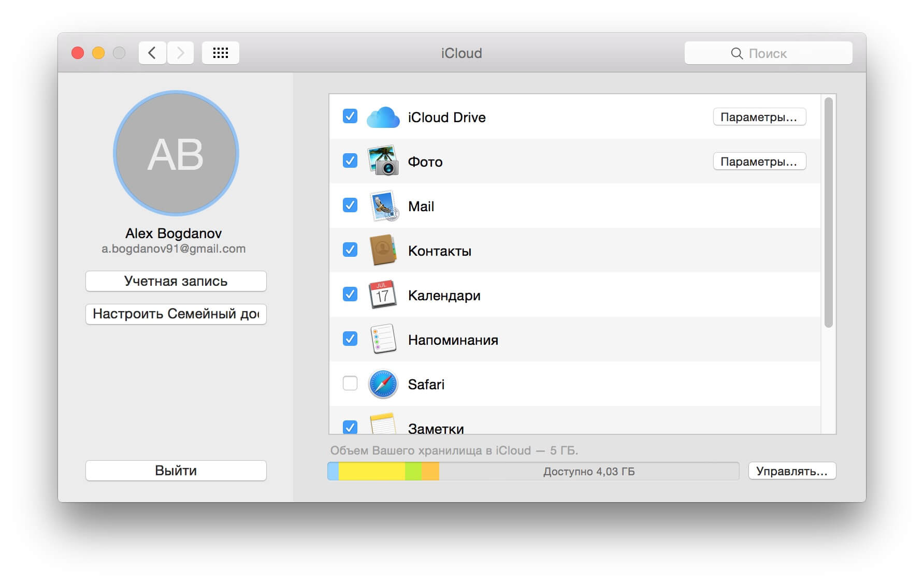924x585 pixels.
Task: Click the magnifier icon in Поиск field
Action: click(x=737, y=53)
